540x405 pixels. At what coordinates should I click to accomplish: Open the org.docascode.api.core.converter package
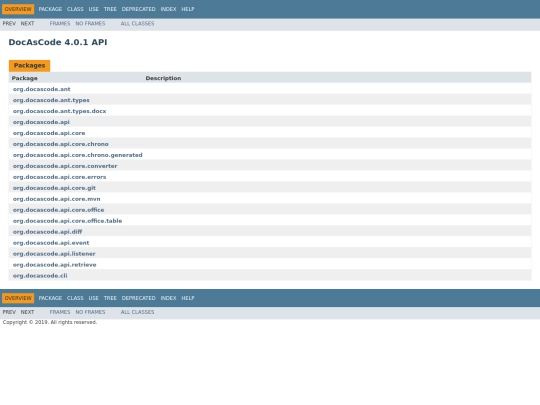[65, 166]
